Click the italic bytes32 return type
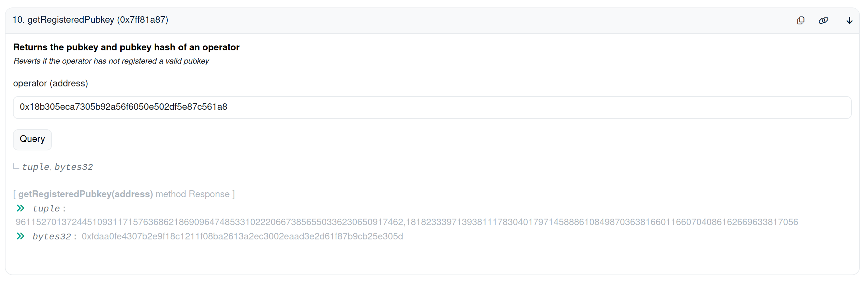 click(74, 167)
